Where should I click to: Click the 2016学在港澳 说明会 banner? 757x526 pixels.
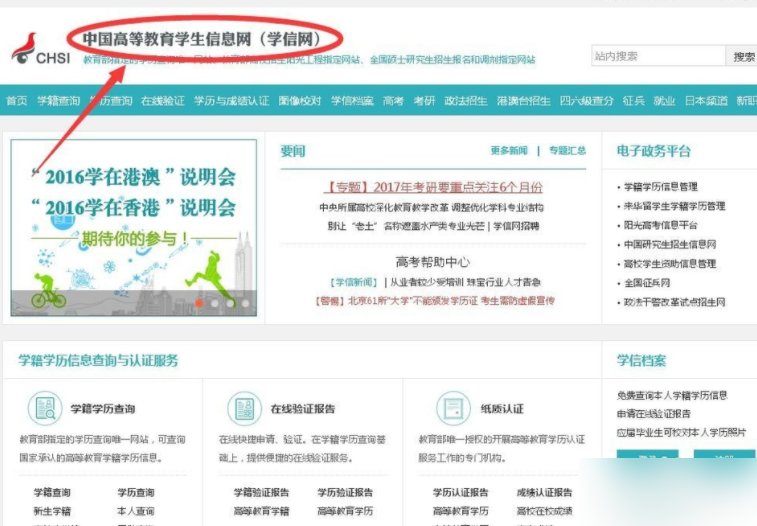134,228
